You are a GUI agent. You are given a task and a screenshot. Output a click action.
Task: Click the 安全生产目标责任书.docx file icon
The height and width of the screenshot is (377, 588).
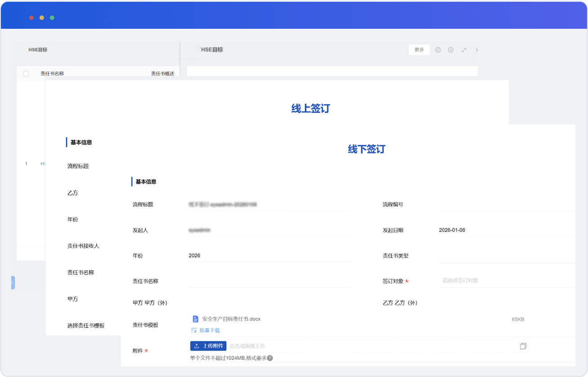click(196, 319)
